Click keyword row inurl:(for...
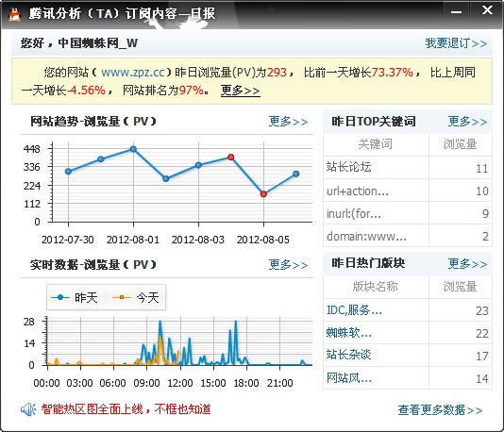This screenshot has height=432, width=504. click(408, 213)
